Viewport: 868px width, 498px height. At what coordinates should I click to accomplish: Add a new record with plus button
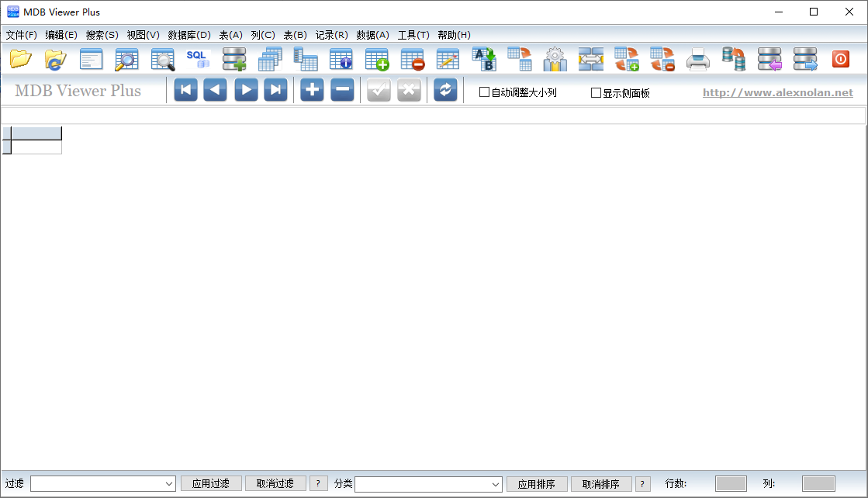[312, 90]
